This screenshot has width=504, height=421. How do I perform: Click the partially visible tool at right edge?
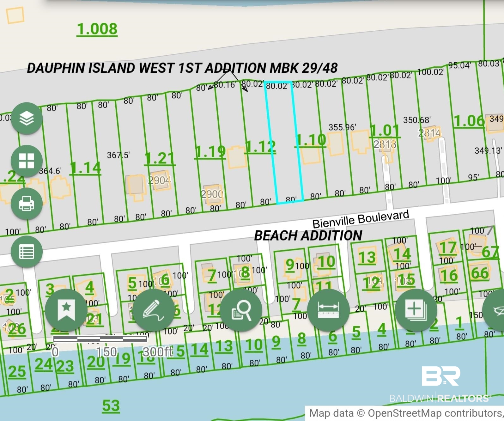(x=495, y=310)
